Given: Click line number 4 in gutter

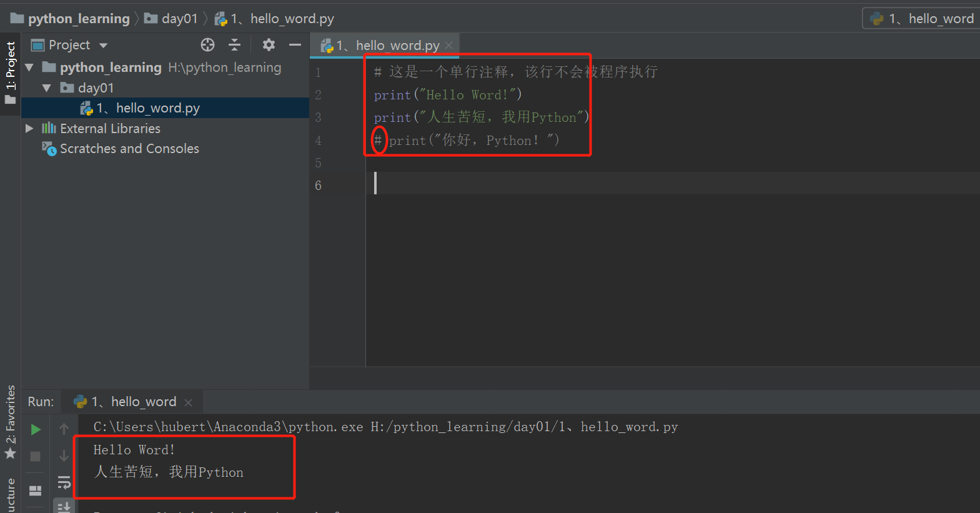Looking at the screenshot, I should click(318, 141).
